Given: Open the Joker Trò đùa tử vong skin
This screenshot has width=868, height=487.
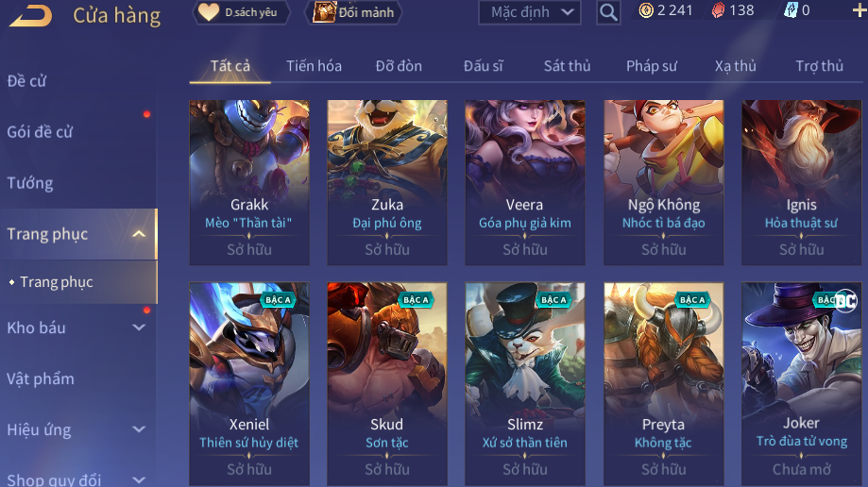Looking at the screenshot, I should coord(802,384).
